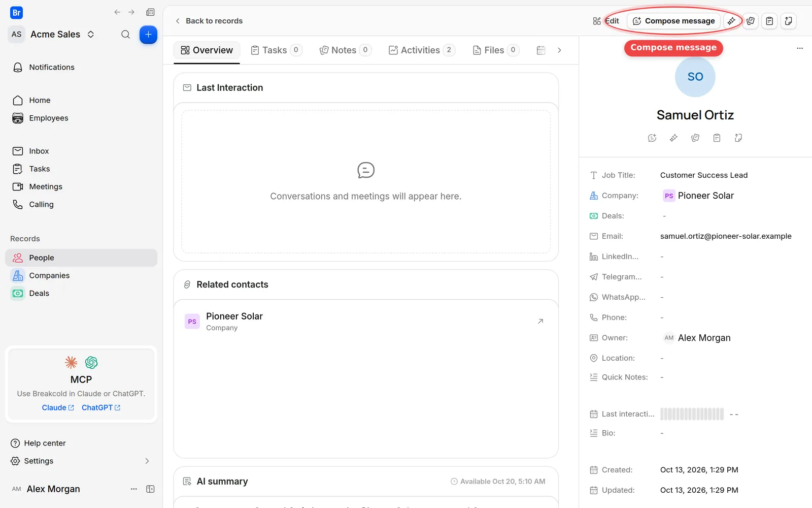
Task: Switch to the Tasks tab
Action: (x=277, y=50)
